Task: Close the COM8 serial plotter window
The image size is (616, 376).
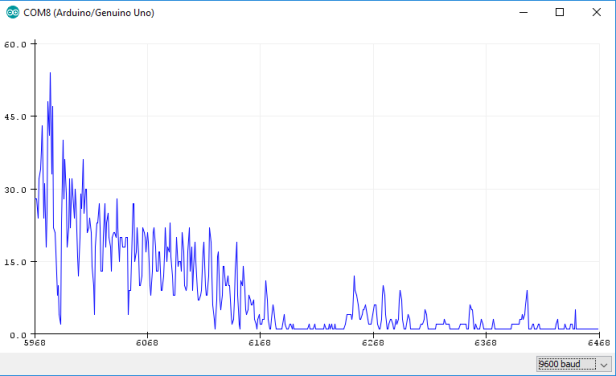Action: pyautogui.click(x=596, y=13)
